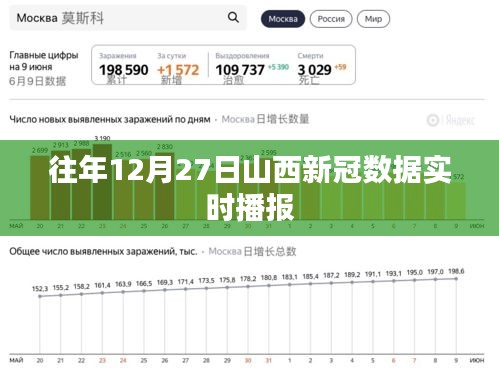Select the 2 830 bar for May 26

(x=165, y=185)
